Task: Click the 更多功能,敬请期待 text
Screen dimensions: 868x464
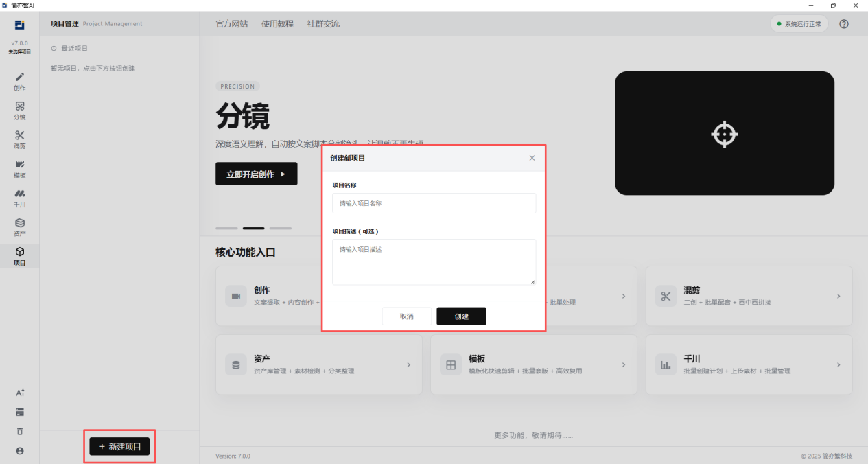Action: pos(534,435)
